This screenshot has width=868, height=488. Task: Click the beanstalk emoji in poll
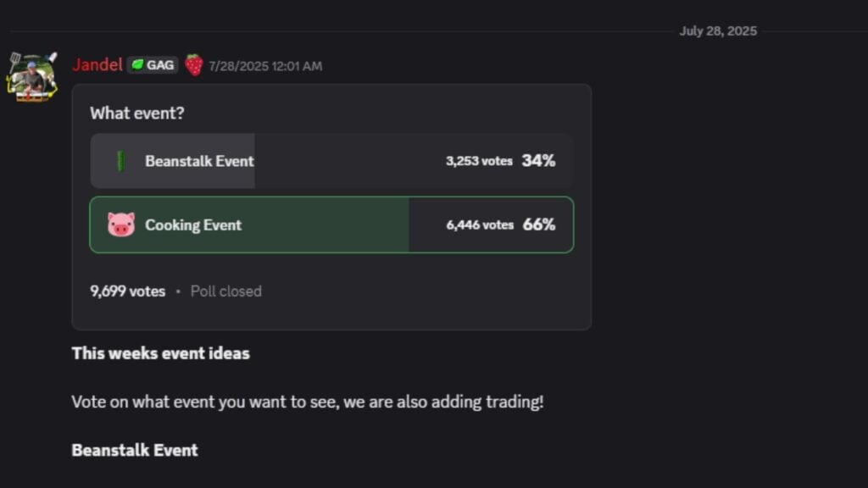(120, 161)
